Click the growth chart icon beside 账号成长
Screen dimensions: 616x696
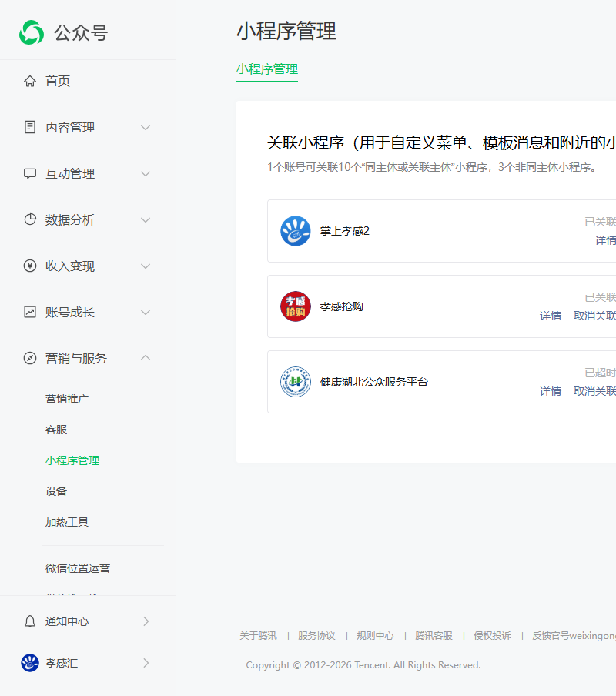click(x=30, y=312)
